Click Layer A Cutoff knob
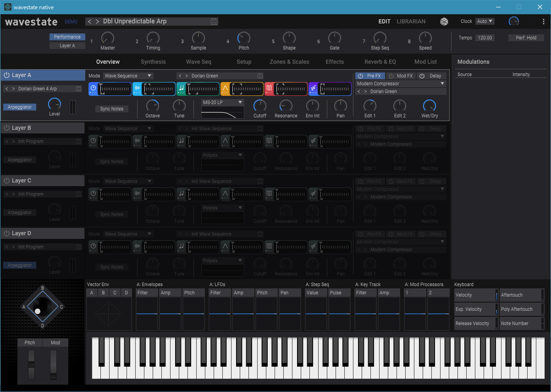This screenshot has width=551, height=392. click(259, 106)
